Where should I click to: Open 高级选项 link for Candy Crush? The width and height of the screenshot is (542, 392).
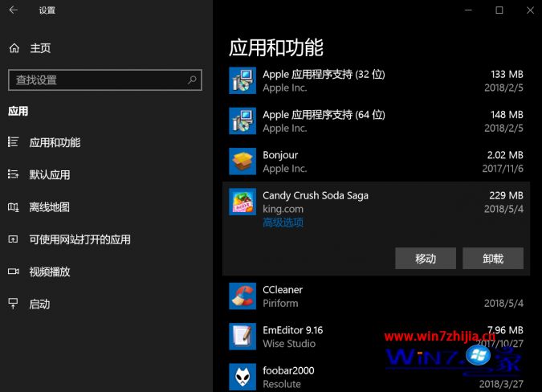click(x=283, y=223)
